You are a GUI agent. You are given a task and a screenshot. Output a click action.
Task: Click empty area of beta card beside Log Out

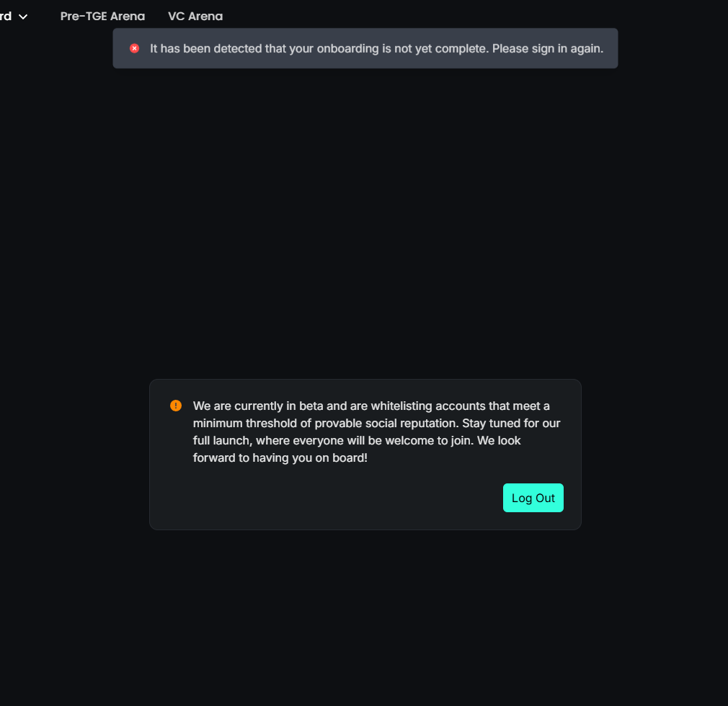point(324,498)
